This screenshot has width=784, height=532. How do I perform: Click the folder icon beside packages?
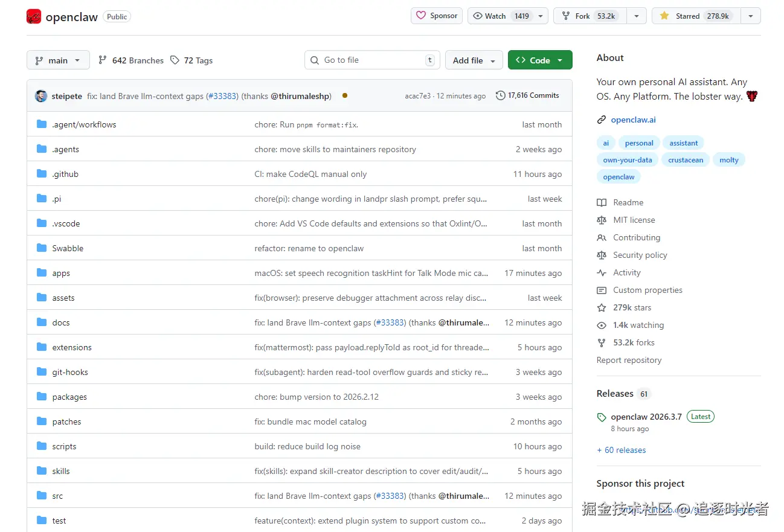(42, 397)
